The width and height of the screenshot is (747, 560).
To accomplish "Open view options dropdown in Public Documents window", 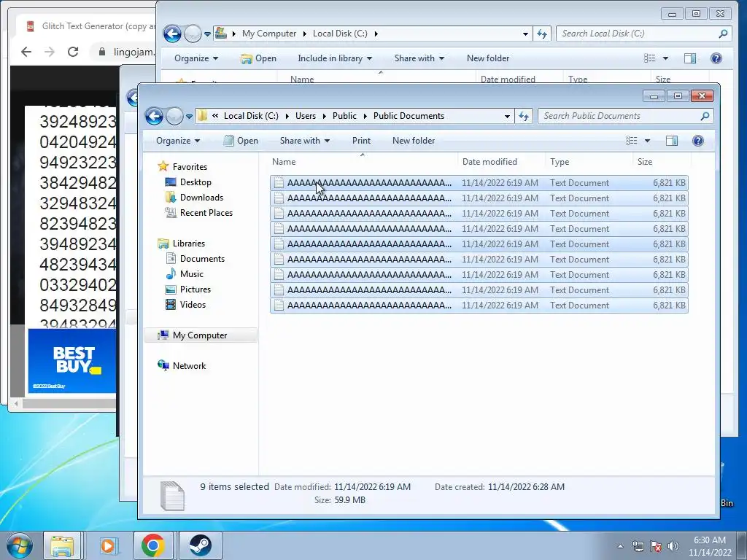I will (647, 141).
